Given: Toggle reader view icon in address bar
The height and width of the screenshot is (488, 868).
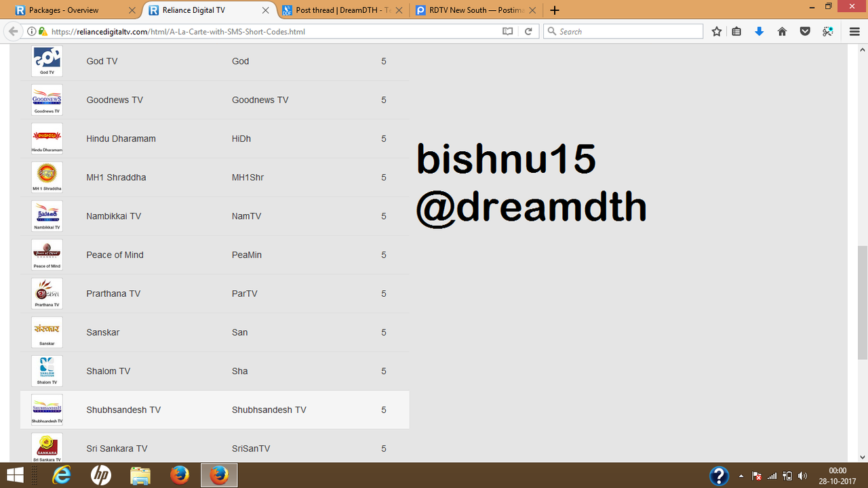Looking at the screenshot, I should [507, 31].
